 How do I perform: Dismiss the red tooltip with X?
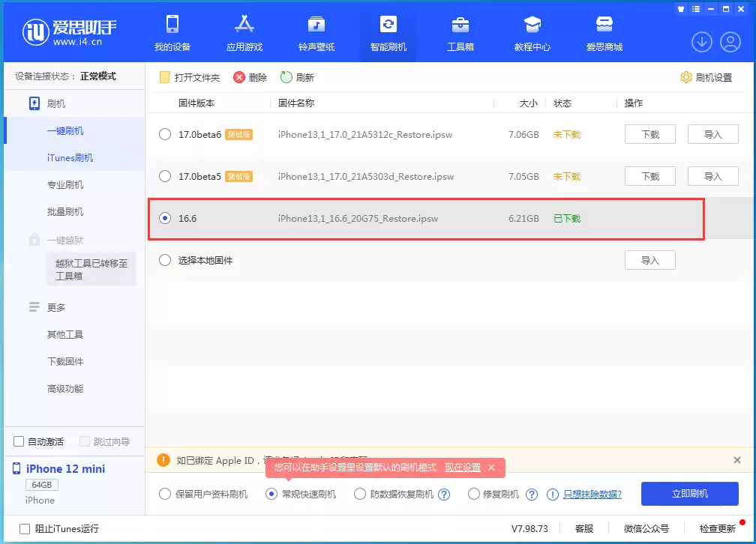(x=491, y=468)
